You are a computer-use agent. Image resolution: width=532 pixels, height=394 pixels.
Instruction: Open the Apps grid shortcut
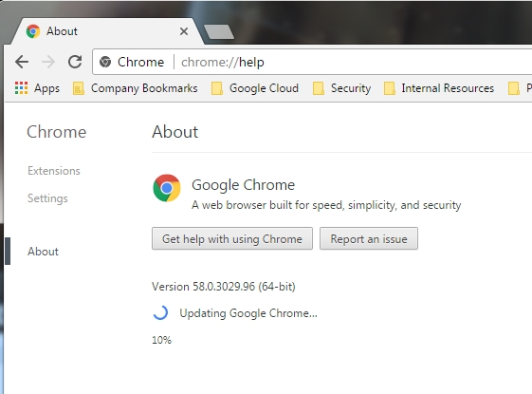pyautogui.click(x=37, y=88)
